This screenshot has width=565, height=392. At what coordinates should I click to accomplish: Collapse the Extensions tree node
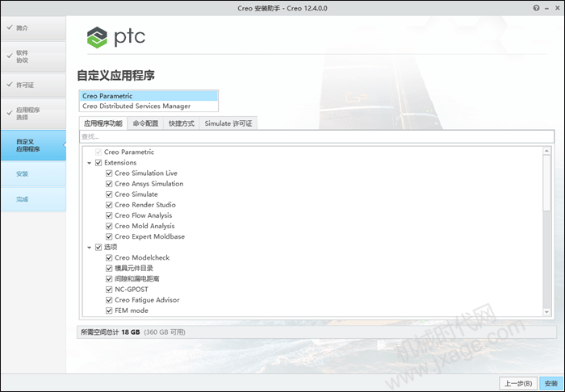(89, 163)
